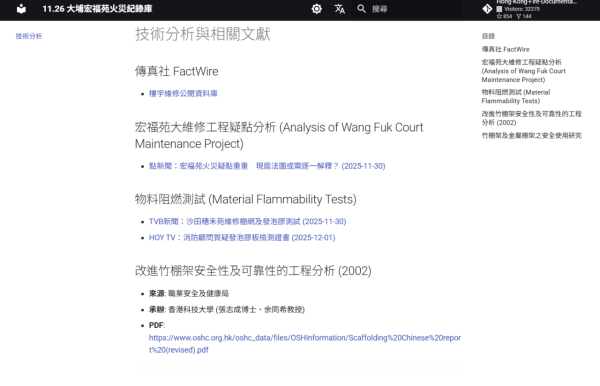Click 承辦: 香港科技大學 text

point(227,309)
